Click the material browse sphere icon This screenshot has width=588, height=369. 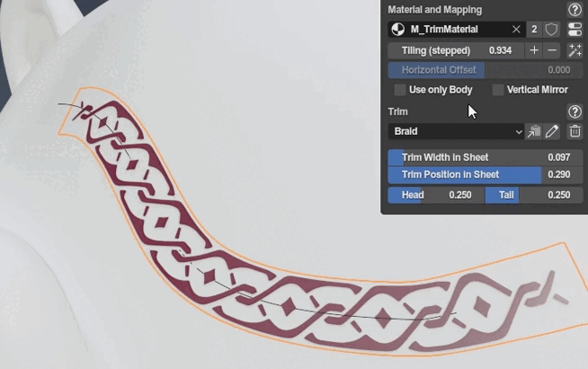click(396, 30)
